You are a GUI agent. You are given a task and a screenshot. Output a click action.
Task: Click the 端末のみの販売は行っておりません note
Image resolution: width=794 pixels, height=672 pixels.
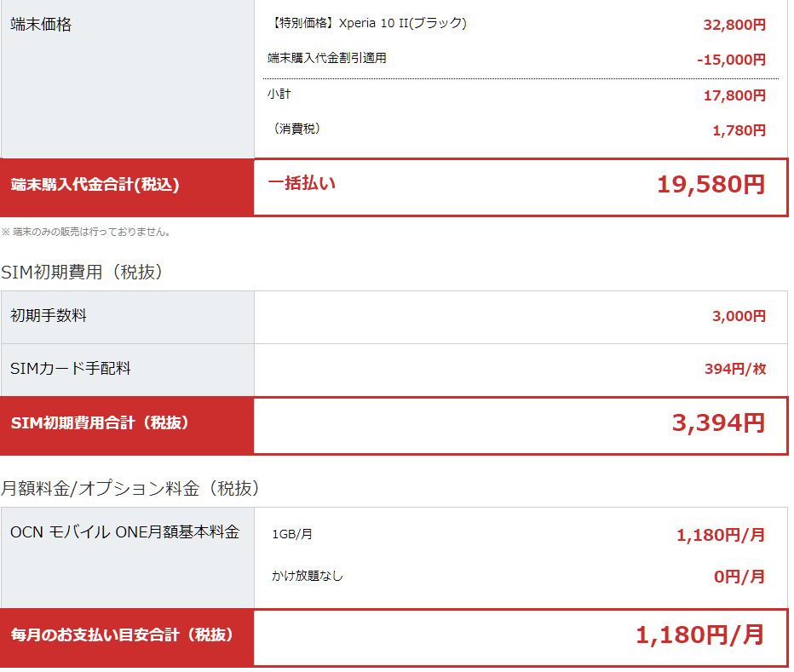[x=86, y=232]
